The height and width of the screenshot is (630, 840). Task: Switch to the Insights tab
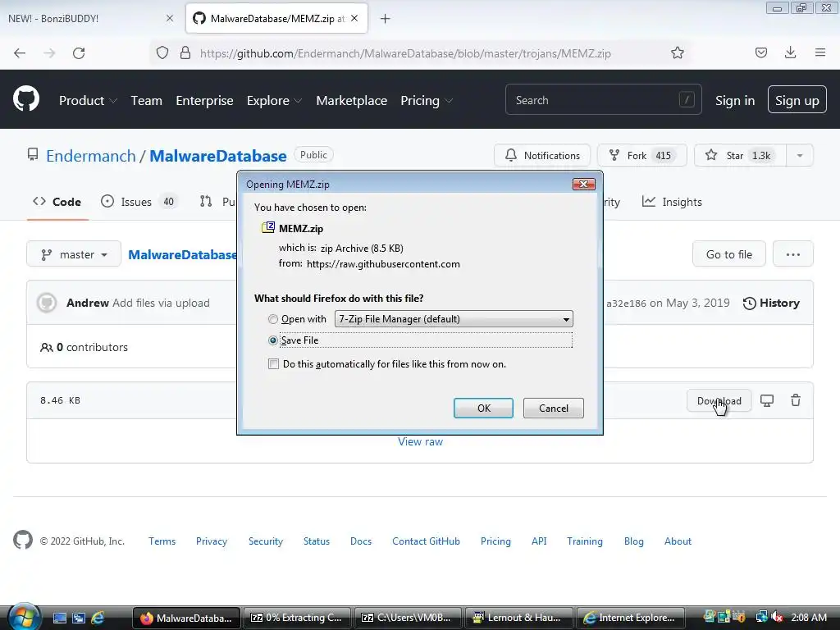pyautogui.click(x=673, y=202)
